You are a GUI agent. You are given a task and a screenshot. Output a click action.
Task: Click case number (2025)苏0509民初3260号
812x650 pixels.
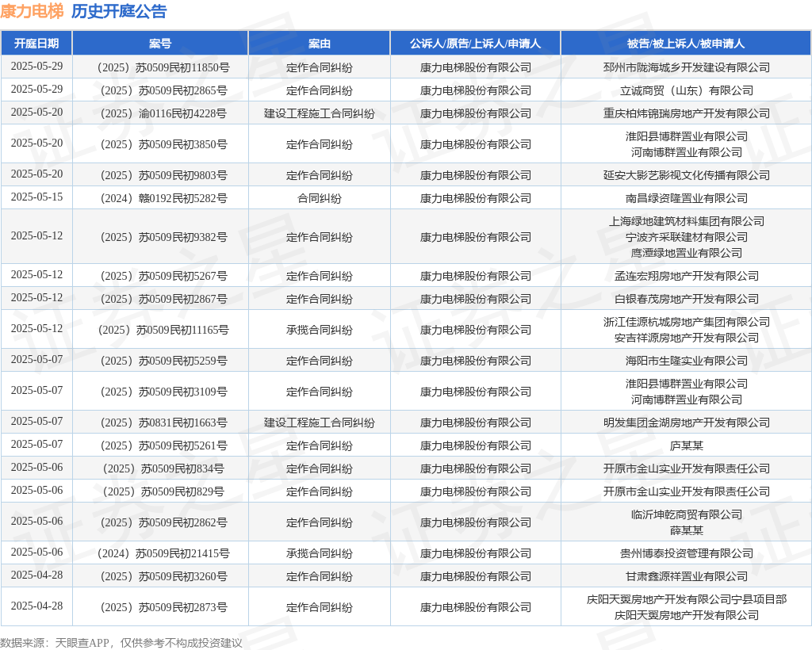click(163, 576)
